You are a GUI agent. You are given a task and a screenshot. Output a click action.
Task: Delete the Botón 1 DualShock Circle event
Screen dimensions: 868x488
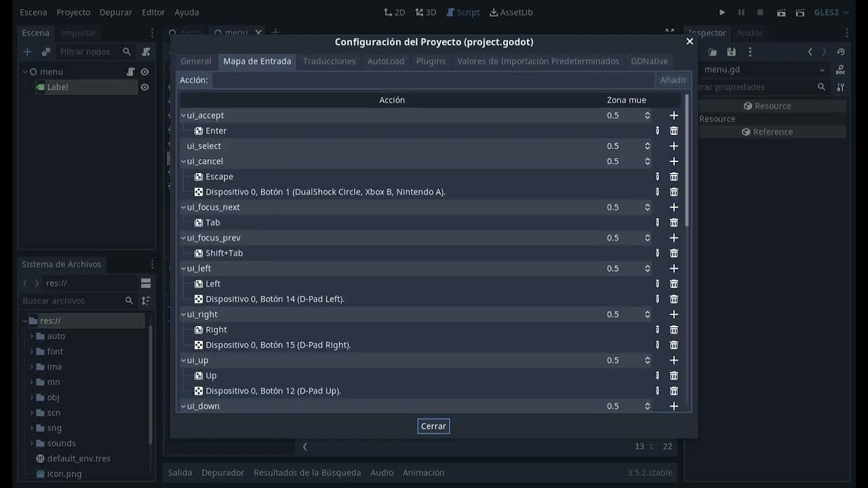(x=673, y=192)
